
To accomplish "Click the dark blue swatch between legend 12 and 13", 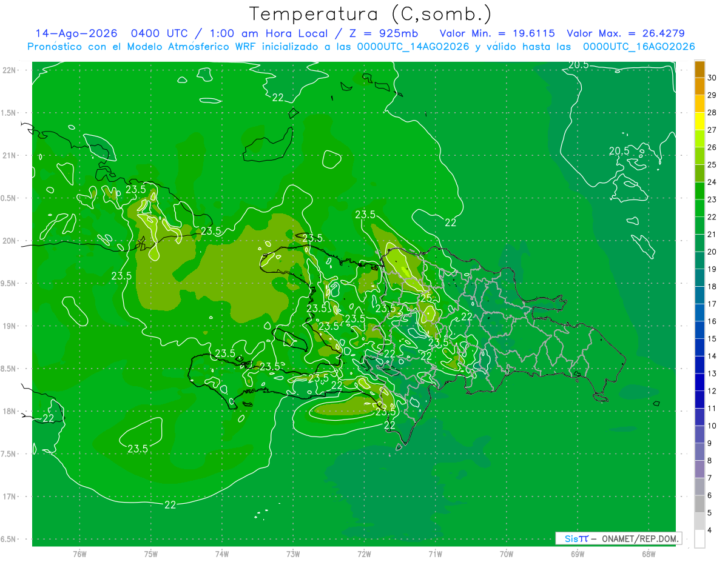I will (x=699, y=383).
